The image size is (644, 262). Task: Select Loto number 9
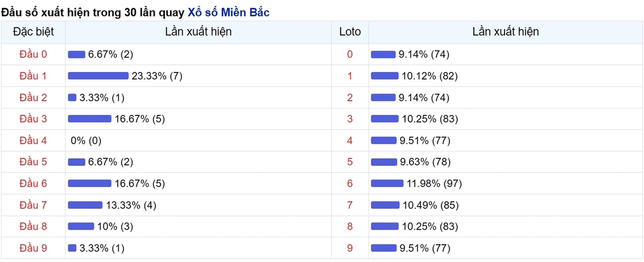(x=350, y=248)
